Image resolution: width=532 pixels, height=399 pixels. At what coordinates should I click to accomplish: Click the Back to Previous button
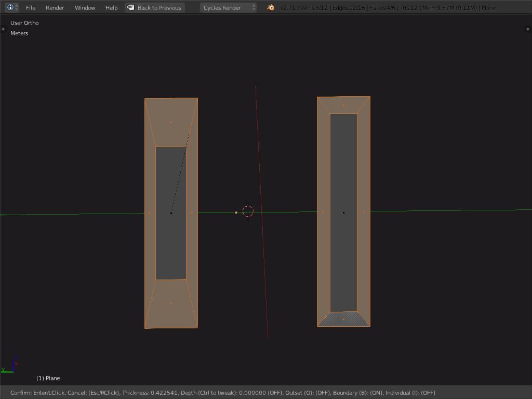(x=159, y=8)
